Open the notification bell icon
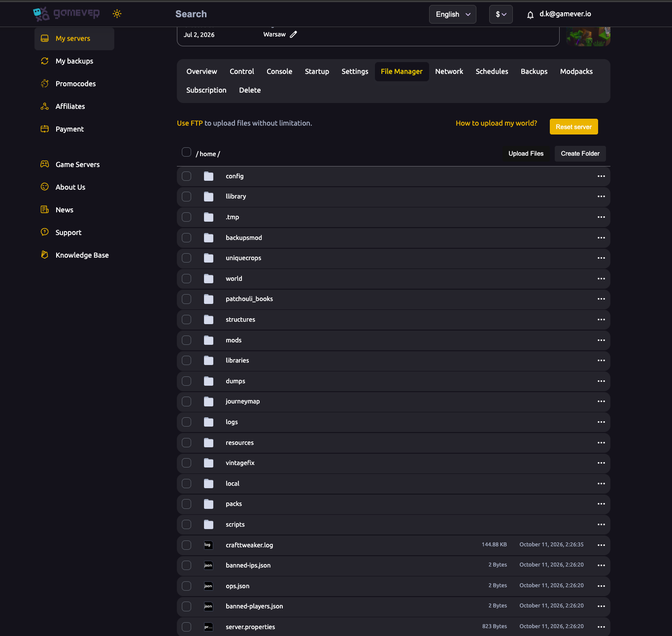This screenshot has height=636, width=672. click(530, 15)
